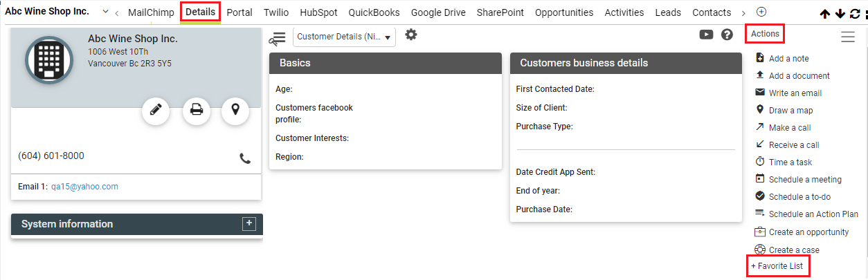This screenshot has height=280, width=868.
Task: Open the hamburger menu beside Actions
Action: [x=848, y=37]
